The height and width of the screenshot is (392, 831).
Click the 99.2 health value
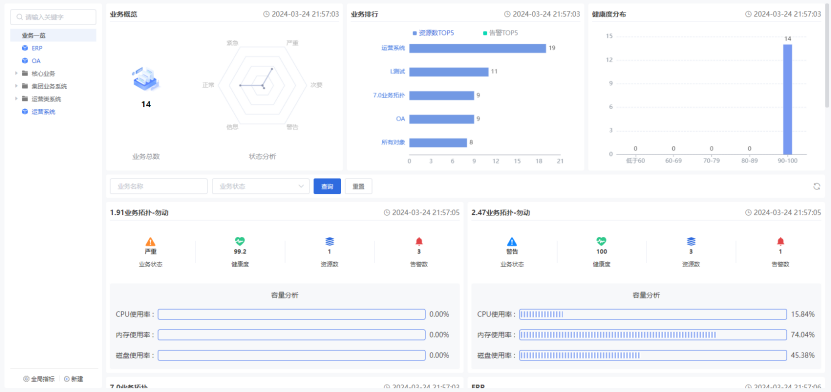tap(240, 252)
